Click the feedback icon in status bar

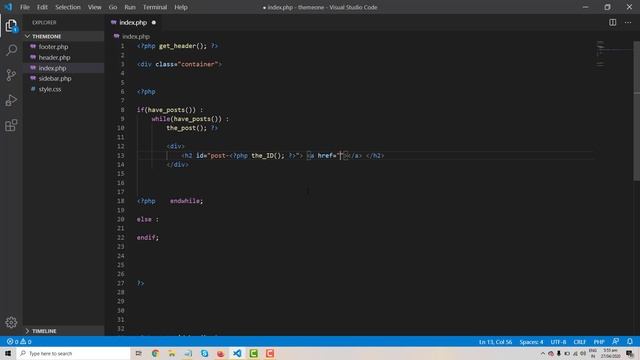616,341
